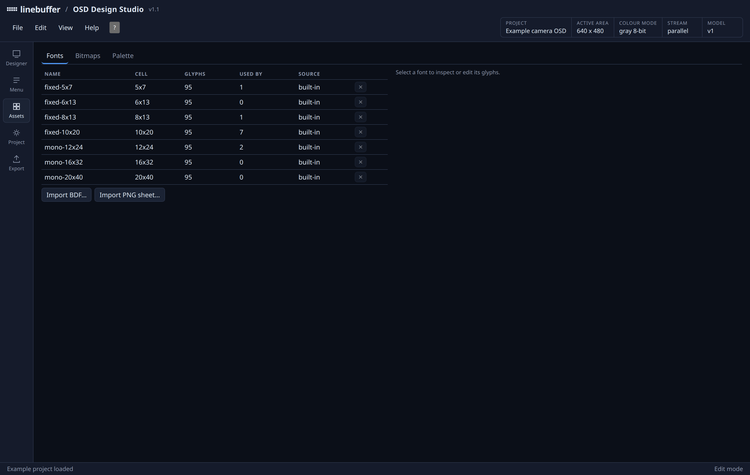The width and height of the screenshot is (750, 475).
Task: Open the View menu
Action: pyautogui.click(x=66, y=28)
